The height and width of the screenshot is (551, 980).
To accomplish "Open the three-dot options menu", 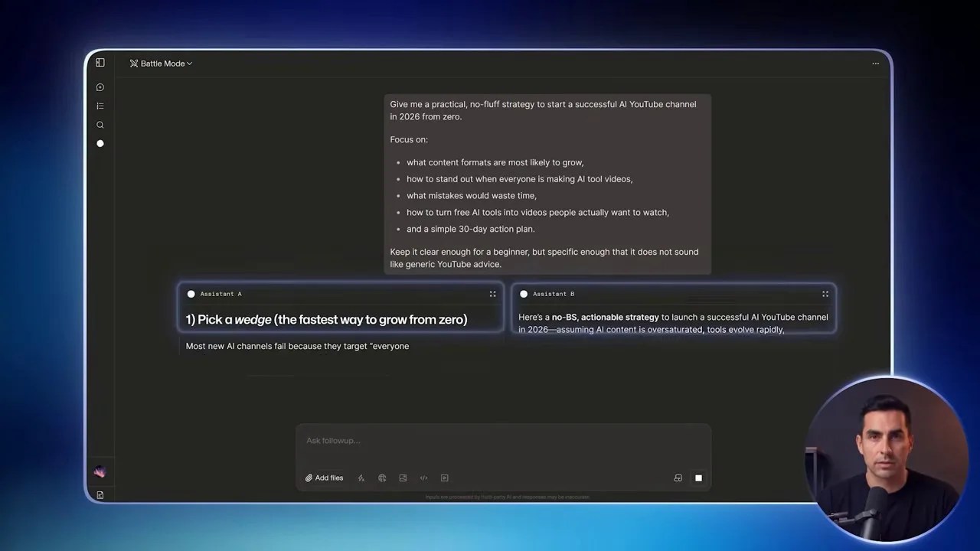I will pyautogui.click(x=875, y=64).
